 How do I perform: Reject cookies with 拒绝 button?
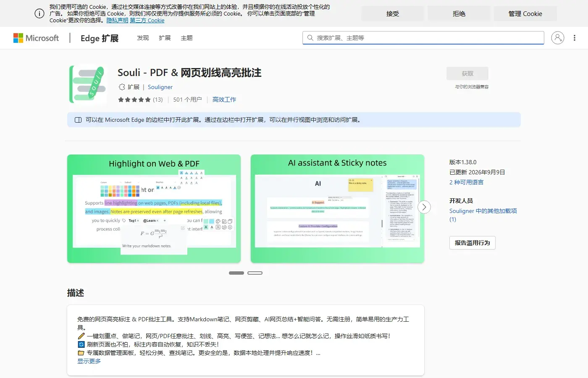point(459,13)
